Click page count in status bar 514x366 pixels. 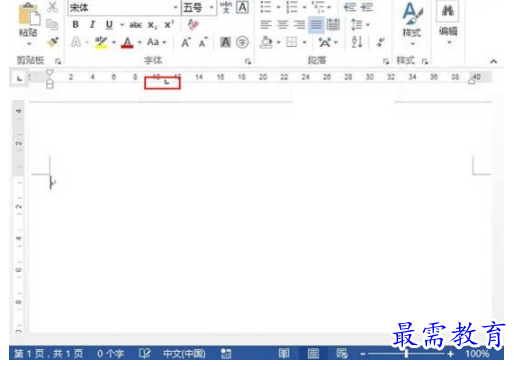48,353
